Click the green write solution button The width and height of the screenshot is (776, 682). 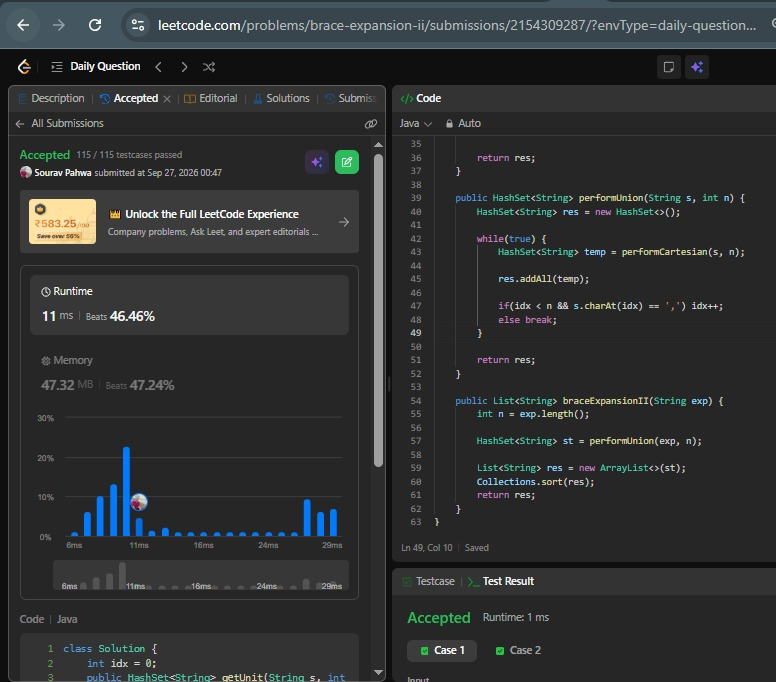click(x=347, y=162)
